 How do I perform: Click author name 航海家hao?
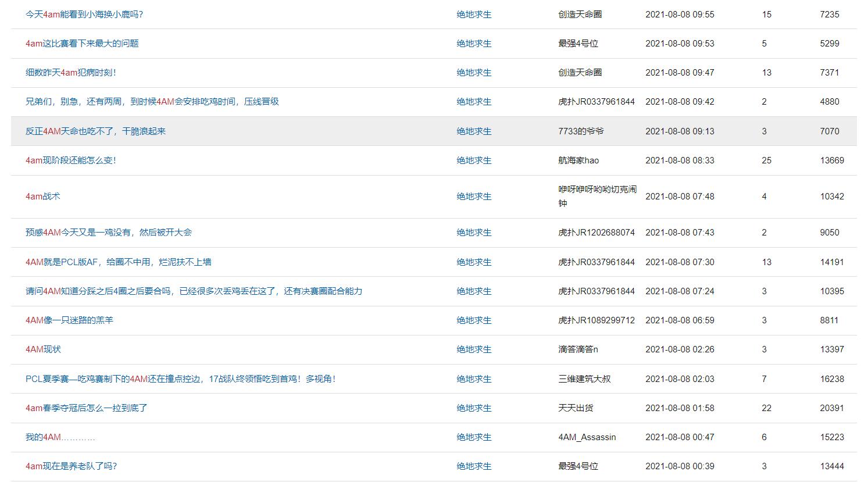tap(578, 160)
